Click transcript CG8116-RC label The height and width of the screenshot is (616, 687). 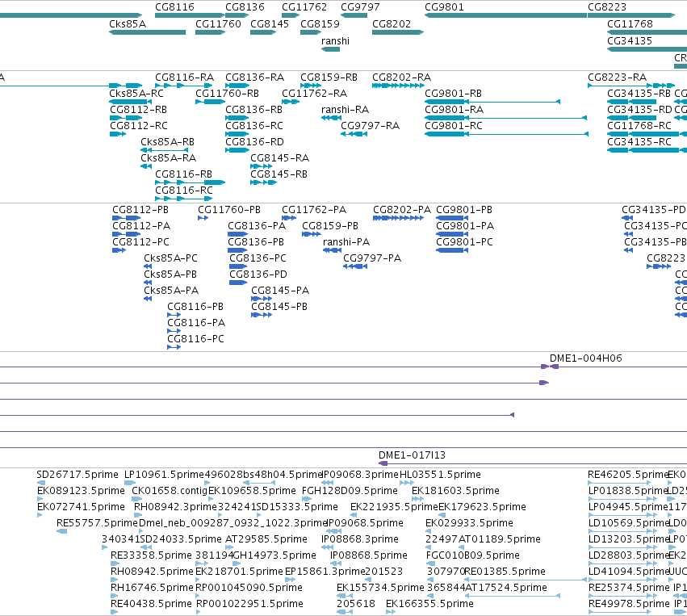[184, 191]
